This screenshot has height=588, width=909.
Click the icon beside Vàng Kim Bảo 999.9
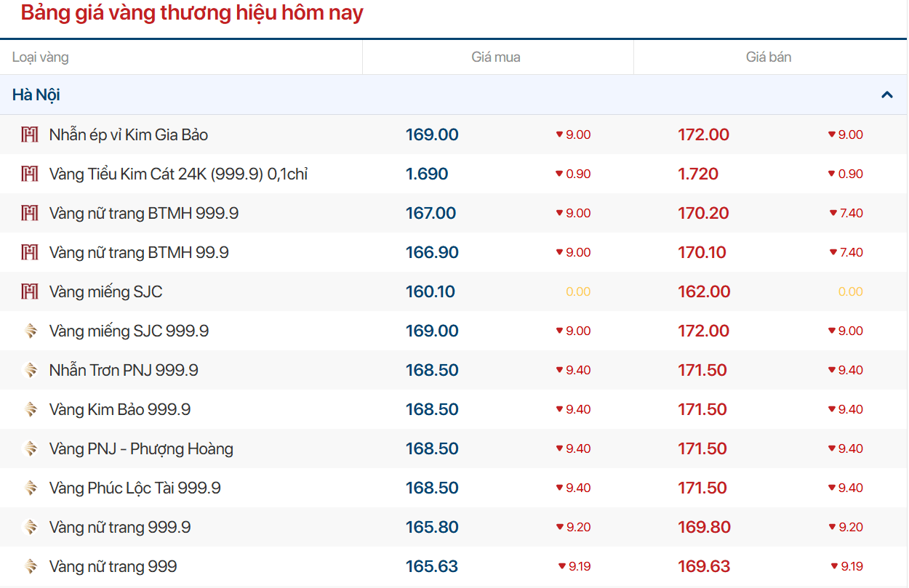point(30,409)
